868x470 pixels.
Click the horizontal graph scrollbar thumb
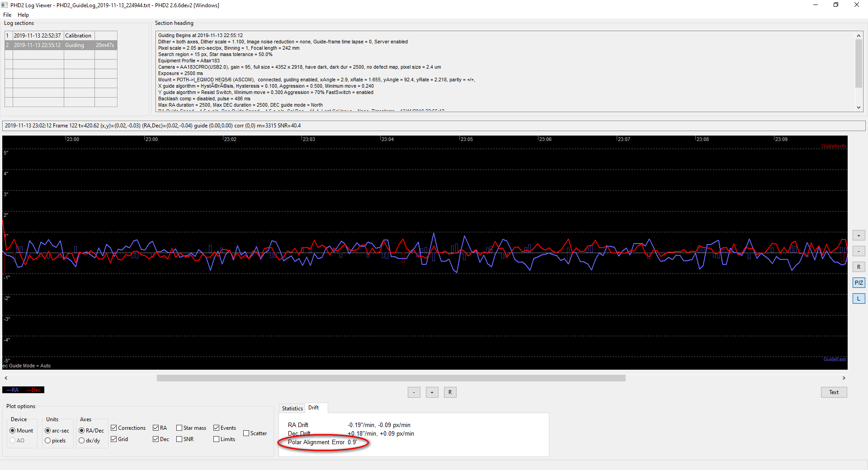(x=391, y=378)
